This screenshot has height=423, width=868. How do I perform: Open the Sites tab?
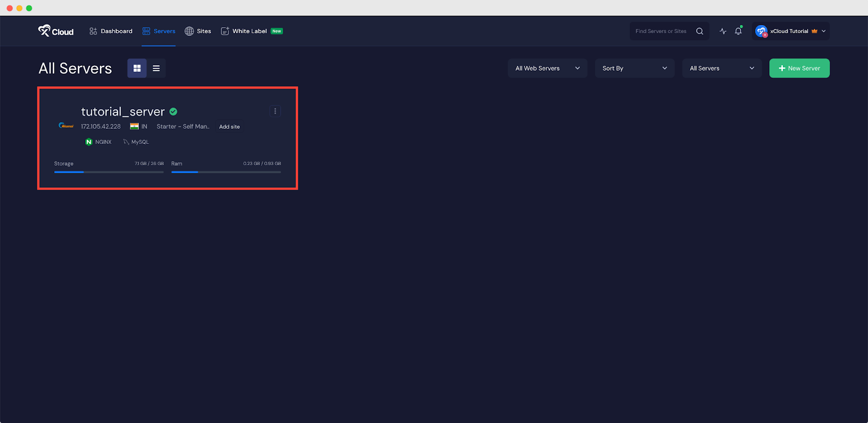(198, 31)
